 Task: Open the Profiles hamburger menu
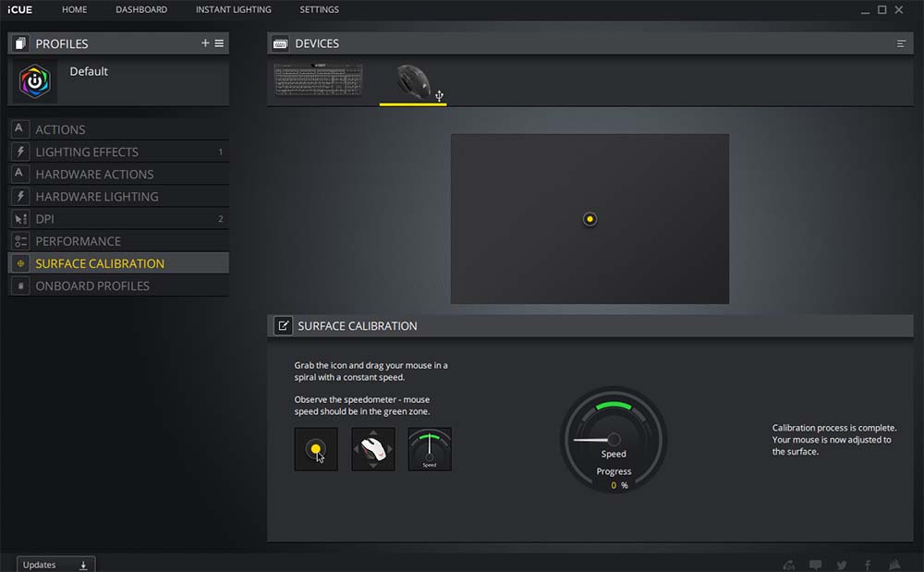[219, 43]
